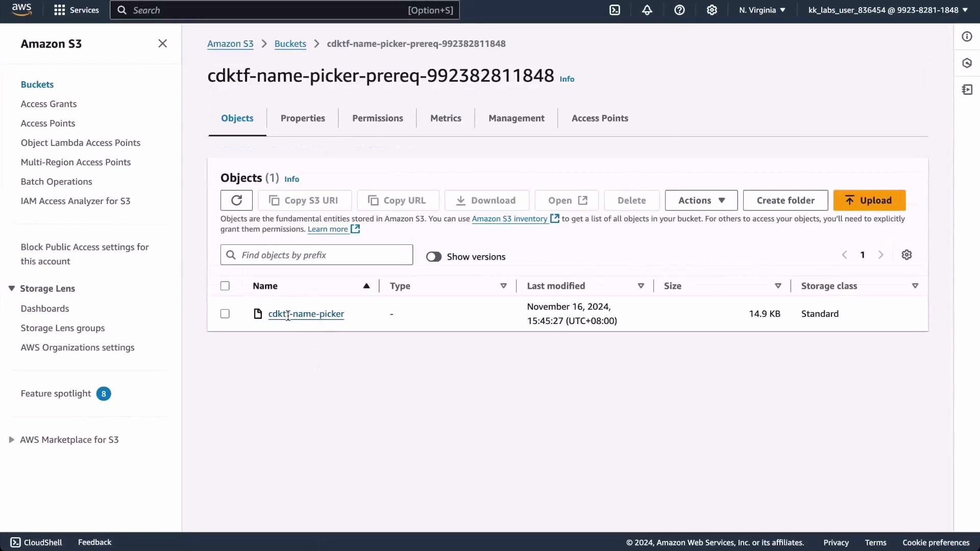Go to next page of objects
980x551 pixels.
pos(881,255)
